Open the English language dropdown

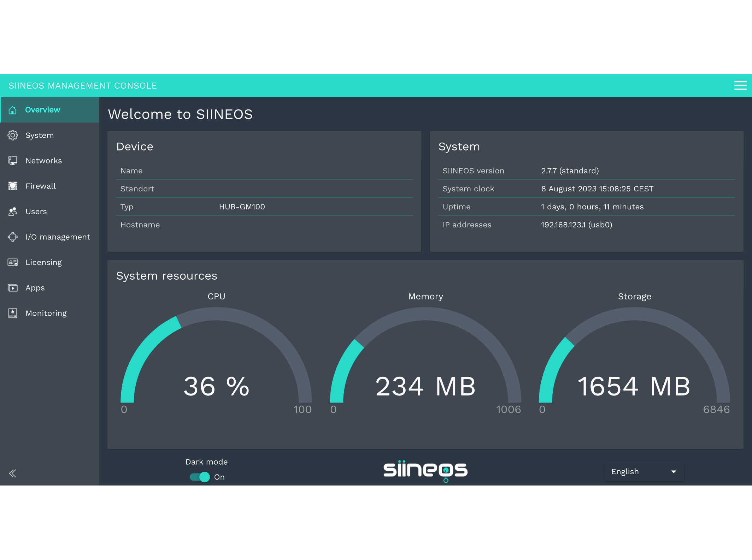[x=644, y=472]
